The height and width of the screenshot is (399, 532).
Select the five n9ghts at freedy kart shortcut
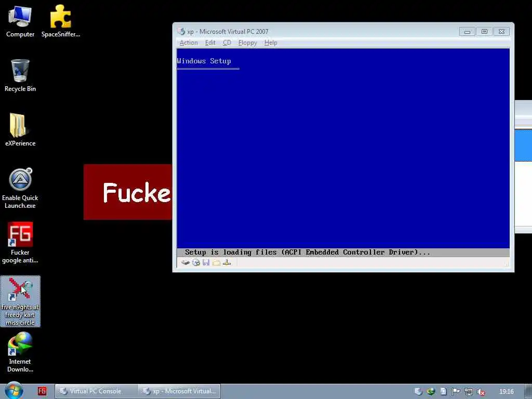click(x=20, y=301)
